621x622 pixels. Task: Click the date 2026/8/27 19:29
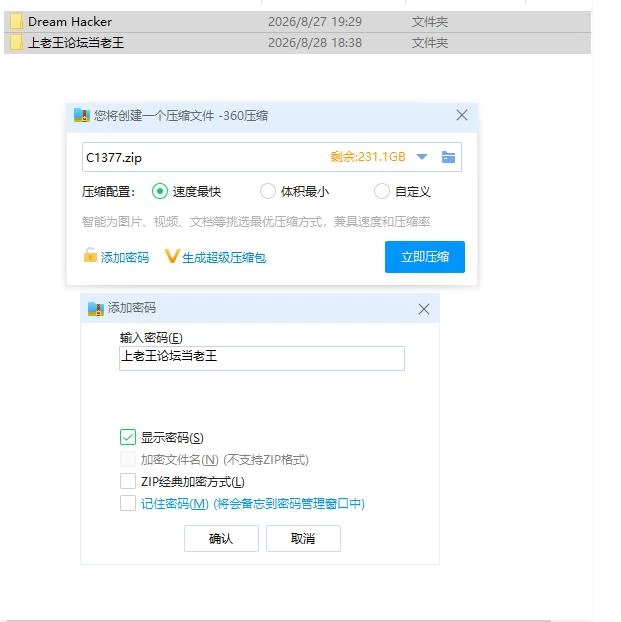(315, 21)
